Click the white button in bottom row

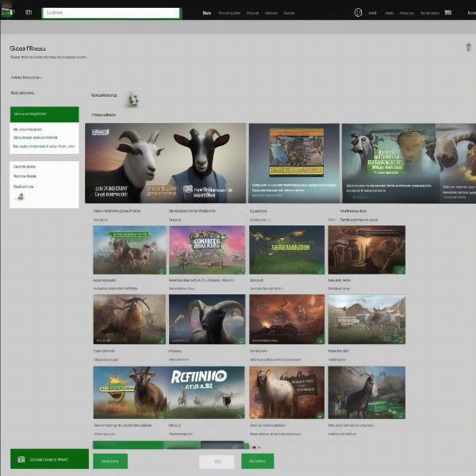coord(217,462)
